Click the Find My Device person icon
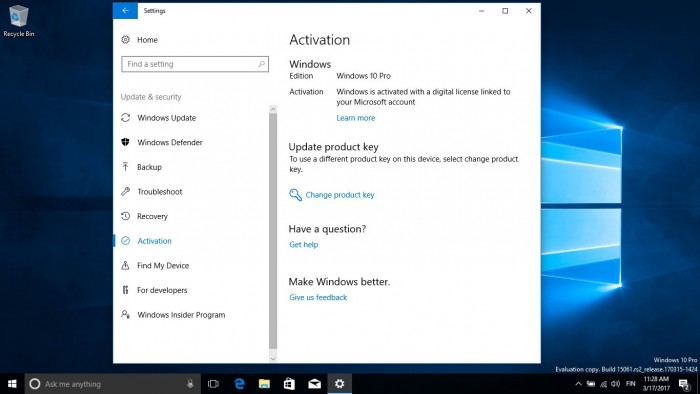The image size is (700, 394). click(125, 265)
